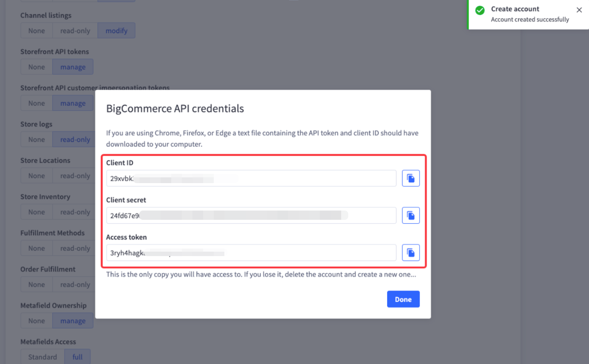Copy the Access token value
Image resolution: width=589 pixels, height=364 pixels.
coord(411,253)
